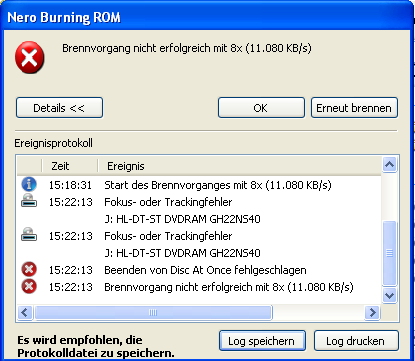The height and width of the screenshot is (361, 415).
Task: Click the vertical scrollbar up arrow
Action: pyautogui.click(x=390, y=165)
